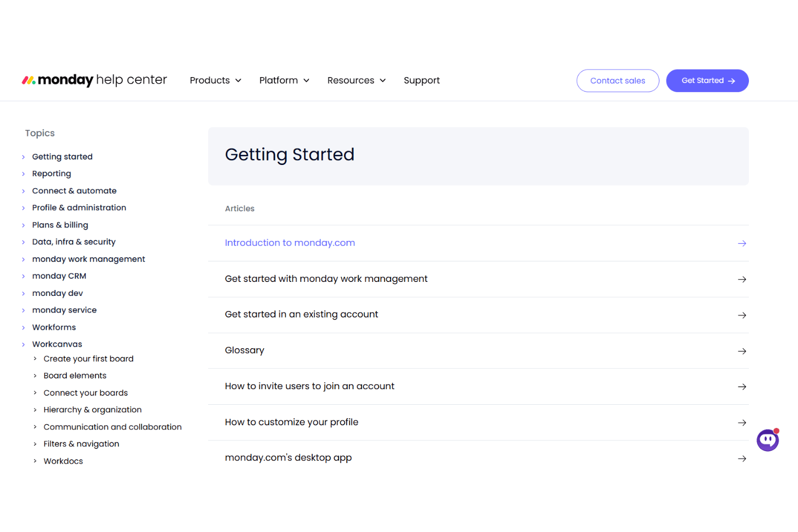Click the monday help center logo
The image size is (798, 532).
click(x=94, y=80)
